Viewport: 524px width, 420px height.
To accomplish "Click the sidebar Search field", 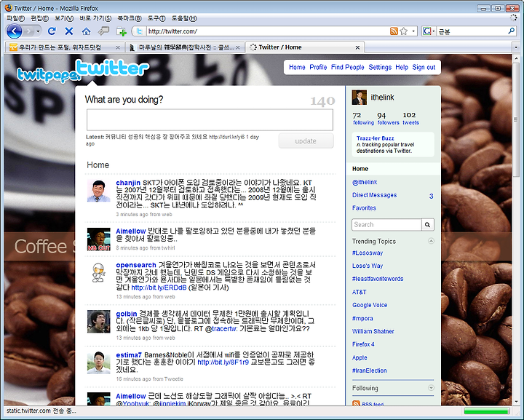I will pyautogui.click(x=386, y=224).
